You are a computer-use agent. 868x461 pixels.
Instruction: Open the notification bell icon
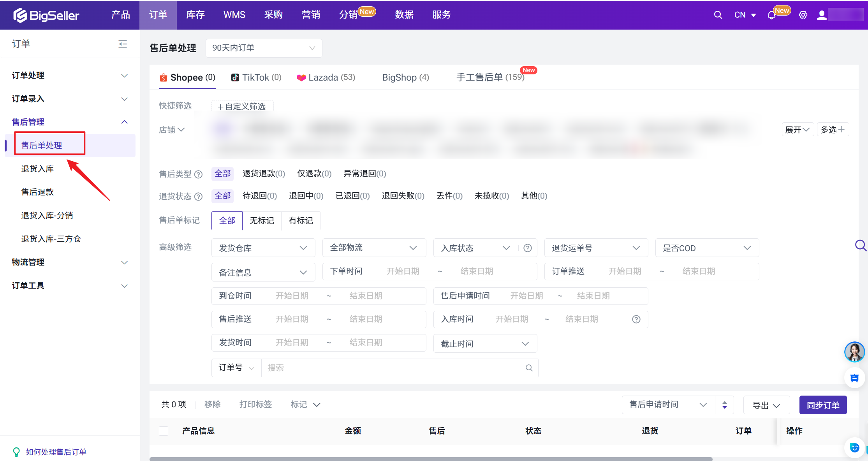point(771,15)
